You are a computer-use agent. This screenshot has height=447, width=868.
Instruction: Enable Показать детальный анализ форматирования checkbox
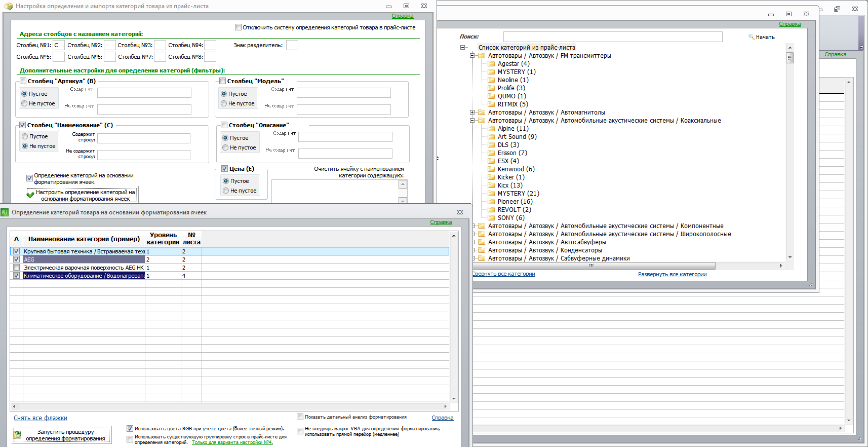point(300,417)
